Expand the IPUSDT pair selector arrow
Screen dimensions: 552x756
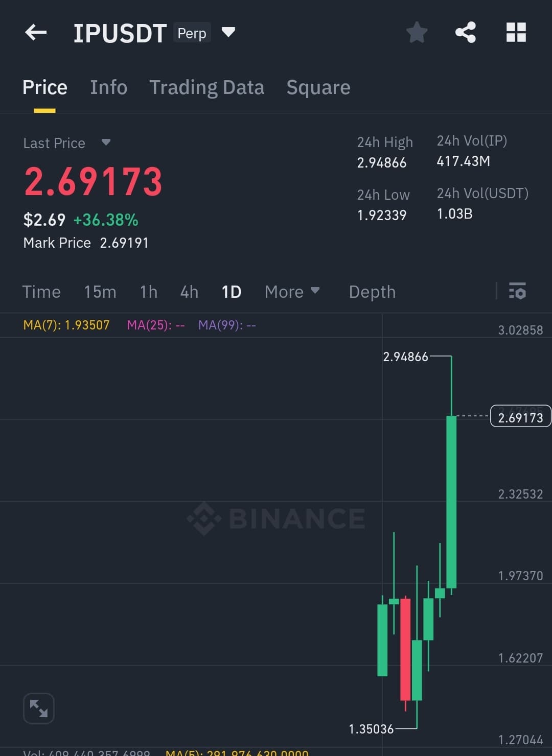tap(228, 32)
